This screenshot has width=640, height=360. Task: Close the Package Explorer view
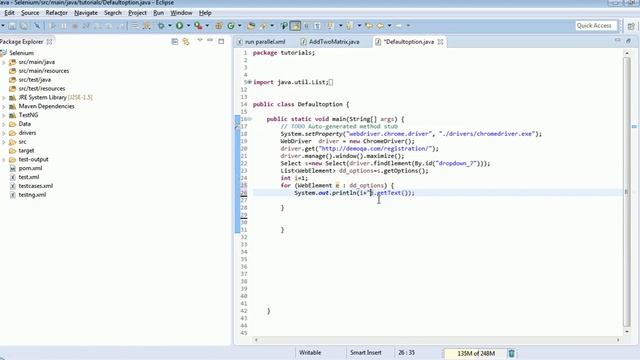pos(49,42)
